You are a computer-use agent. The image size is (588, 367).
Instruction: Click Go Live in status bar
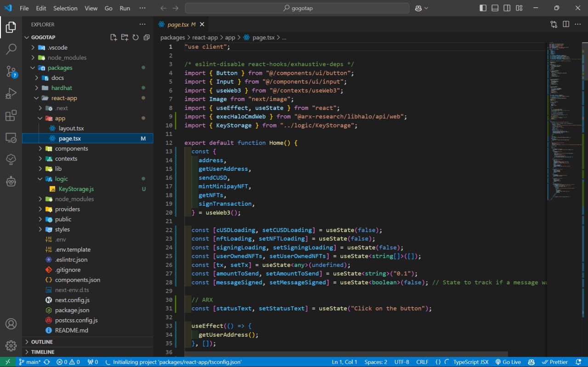tap(508, 362)
